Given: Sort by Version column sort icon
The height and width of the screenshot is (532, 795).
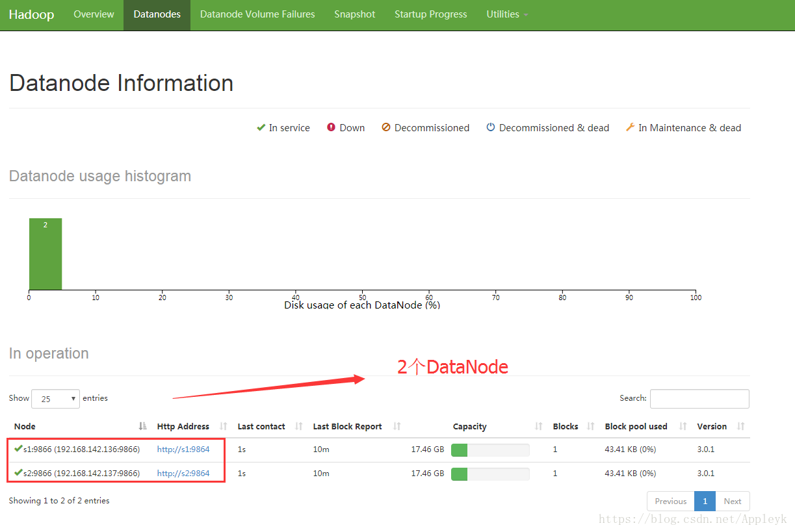Looking at the screenshot, I should click(741, 427).
